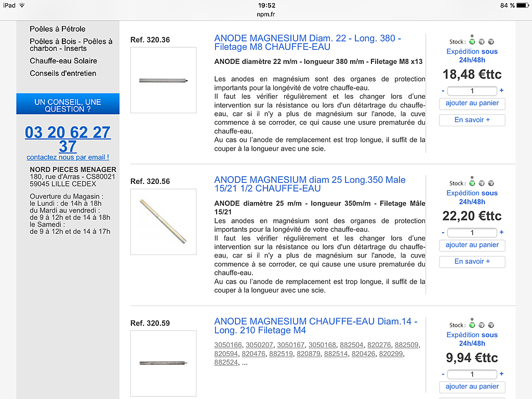This screenshot has height=399, width=532.
Task: Select the 22,20 €ttc price
Action: click(x=472, y=216)
